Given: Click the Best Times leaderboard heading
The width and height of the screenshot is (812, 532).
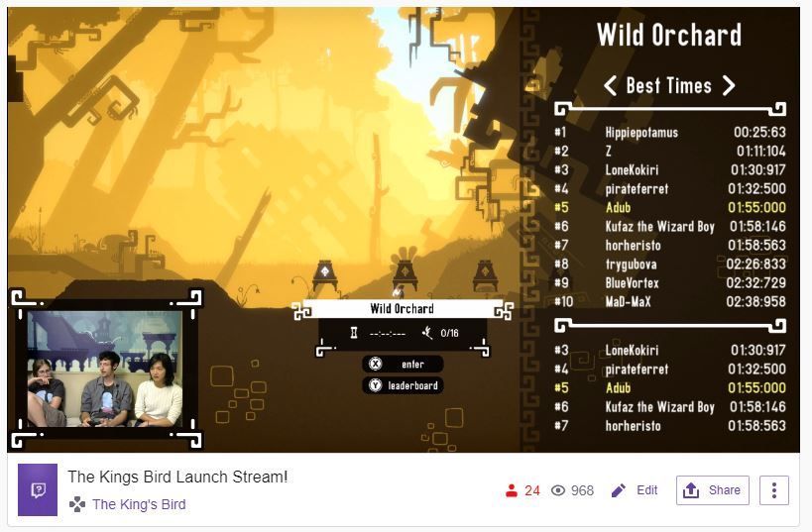Looking at the screenshot, I should tap(669, 85).
